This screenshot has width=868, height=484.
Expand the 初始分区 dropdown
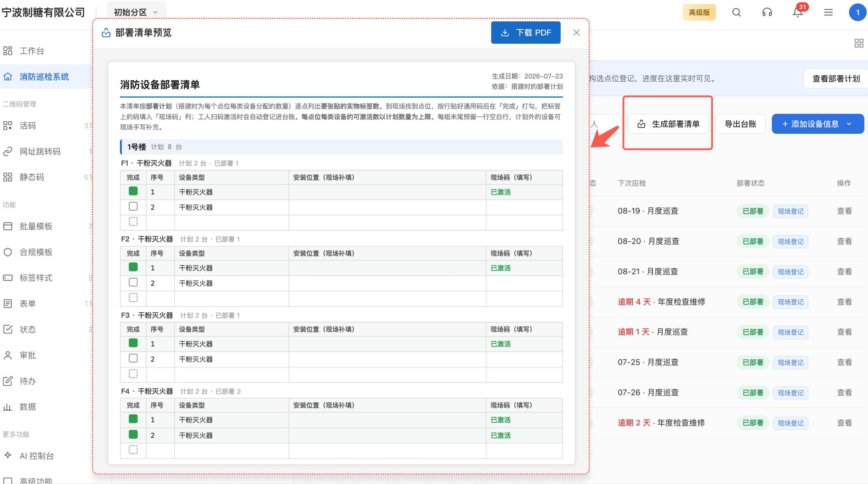[x=136, y=12]
